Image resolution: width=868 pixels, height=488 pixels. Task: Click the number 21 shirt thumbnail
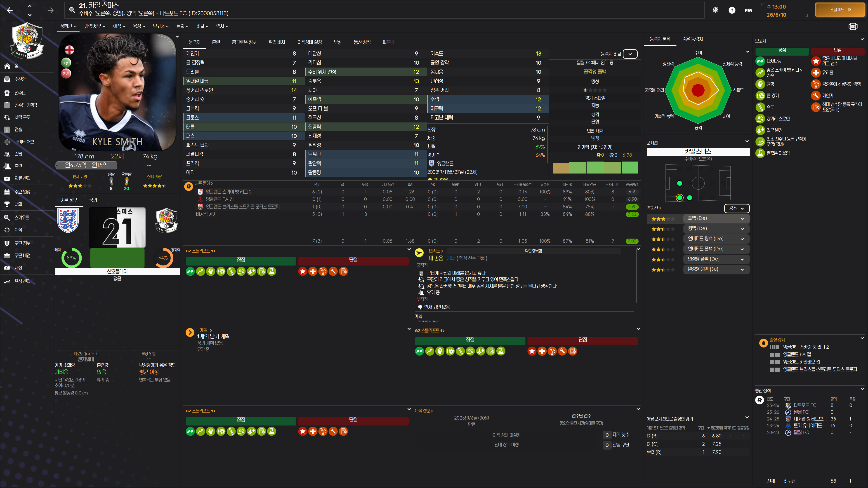pyautogui.click(x=117, y=227)
